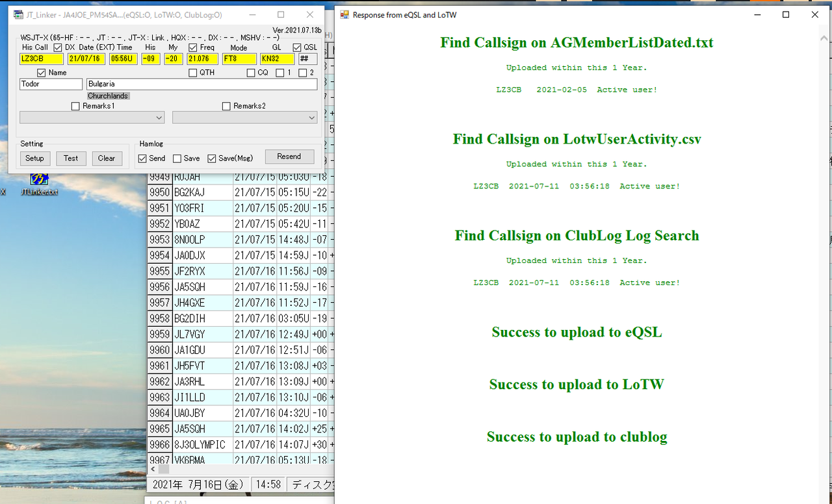Screen dimensions: 832x504
Task: Minimize the JT_Linker window
Action: tap(252, 14)
